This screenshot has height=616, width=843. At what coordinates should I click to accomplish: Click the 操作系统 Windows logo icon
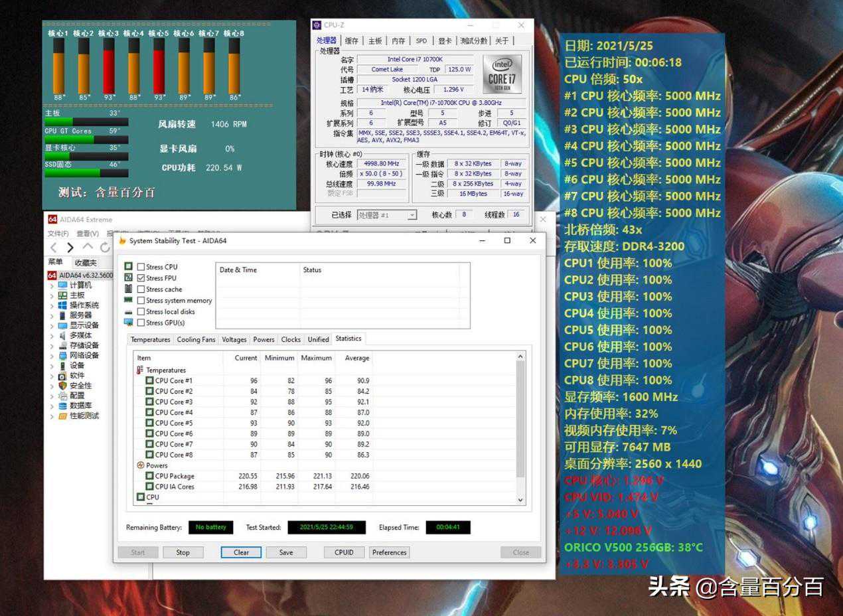click(x=63, y=305)
